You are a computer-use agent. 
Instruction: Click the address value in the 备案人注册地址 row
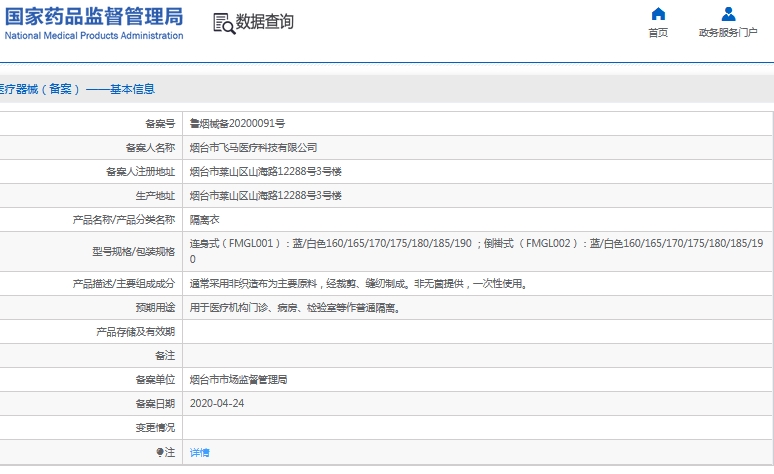click(x=266, y=172)
